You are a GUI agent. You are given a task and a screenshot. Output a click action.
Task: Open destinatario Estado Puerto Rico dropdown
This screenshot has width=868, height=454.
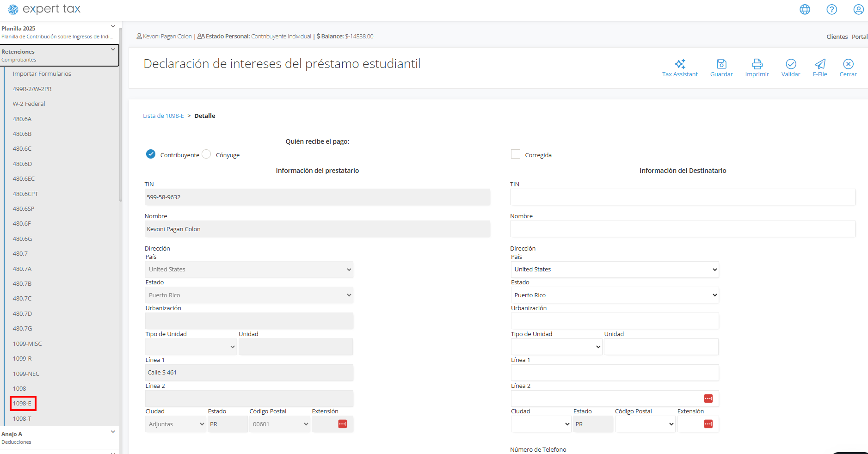click(615, 295)
